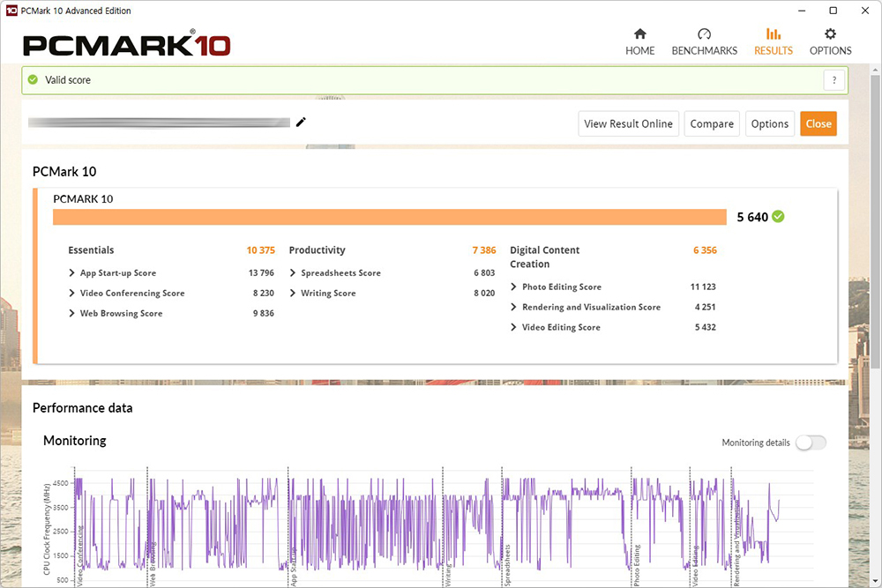The image size is (882, 588).
Task: Click the vertical scrollbar thumb
Action: 875,222
